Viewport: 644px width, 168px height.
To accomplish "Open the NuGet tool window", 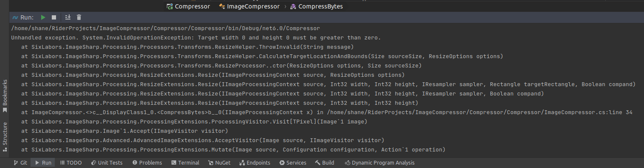I will (x=219, y=162).
